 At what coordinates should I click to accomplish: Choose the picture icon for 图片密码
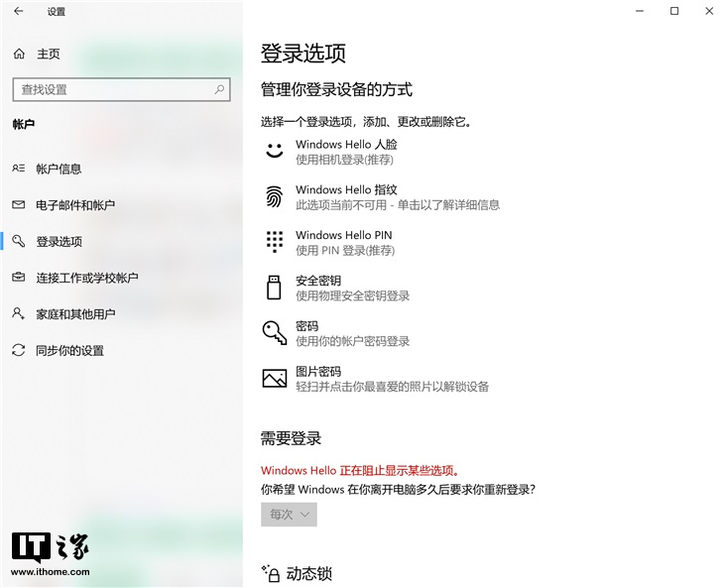tap(275, 378)
